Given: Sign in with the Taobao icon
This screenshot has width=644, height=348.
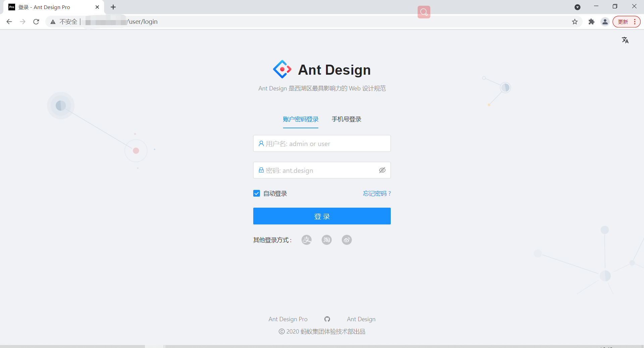Looking at the screenshot, I should [327, 240].
